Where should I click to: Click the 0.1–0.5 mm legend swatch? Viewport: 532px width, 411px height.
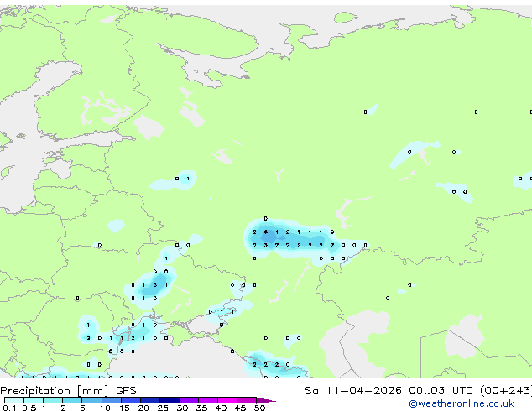(14, 400)
